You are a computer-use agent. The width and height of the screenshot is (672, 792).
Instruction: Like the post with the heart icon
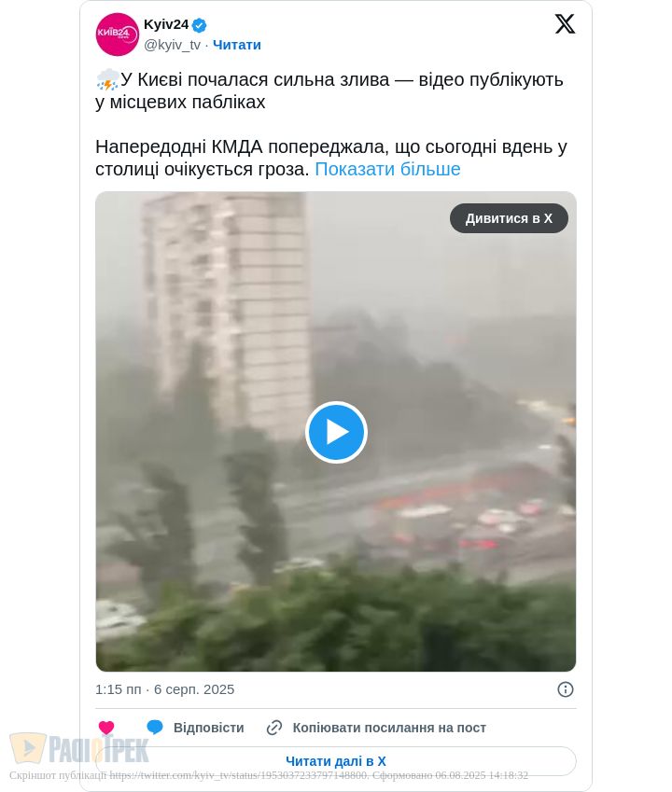(106, 728)
